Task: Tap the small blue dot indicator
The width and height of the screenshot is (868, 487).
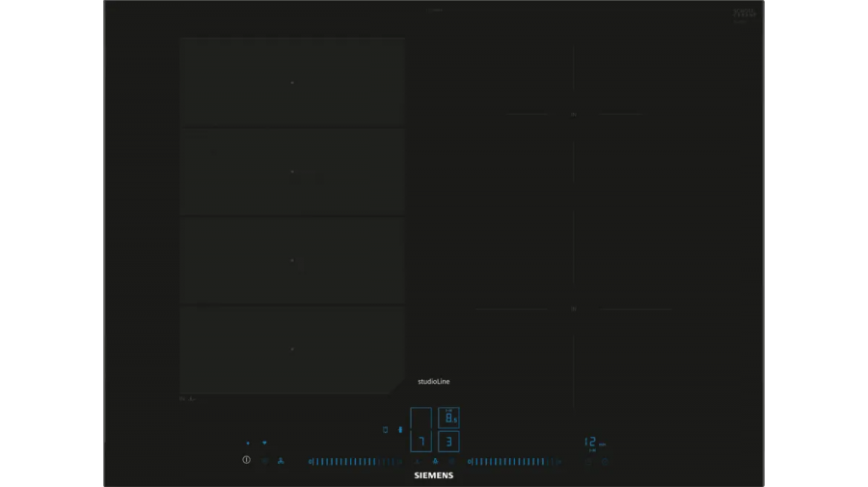Action: click(x=248, y=443)
